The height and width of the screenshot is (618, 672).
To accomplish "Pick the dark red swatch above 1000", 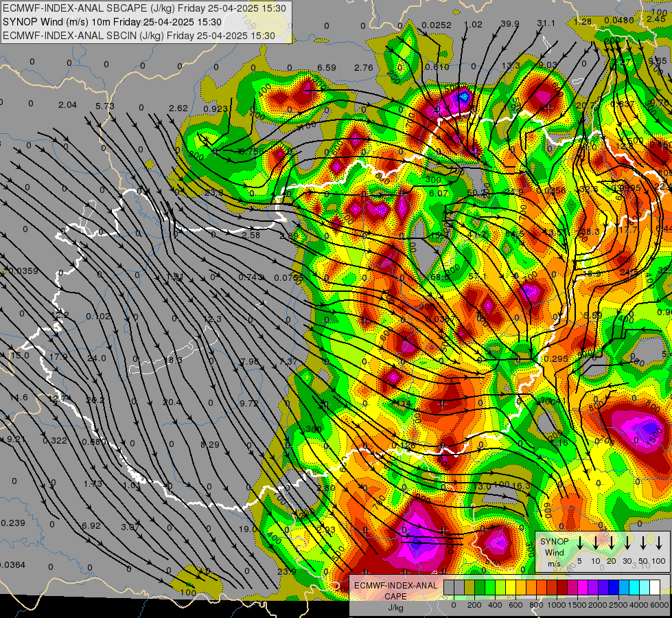I will point(562,588).
